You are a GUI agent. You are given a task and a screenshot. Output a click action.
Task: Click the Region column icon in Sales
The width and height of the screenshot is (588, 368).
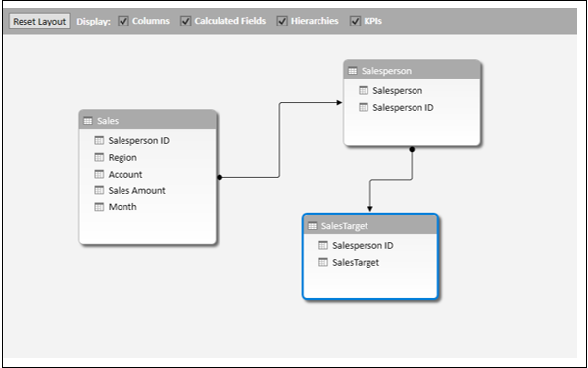pyautogui.click(x=99, y=157)
